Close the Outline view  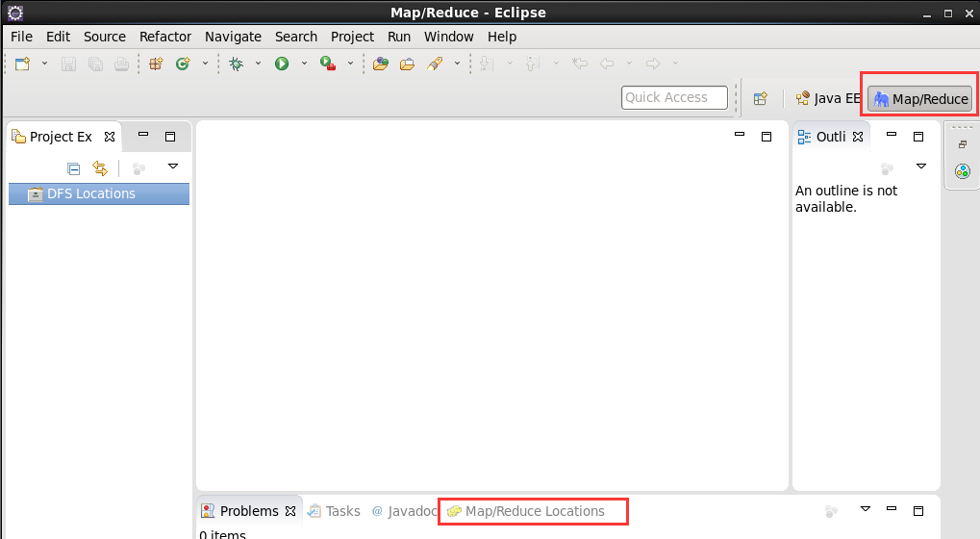[x=858, y=137]
